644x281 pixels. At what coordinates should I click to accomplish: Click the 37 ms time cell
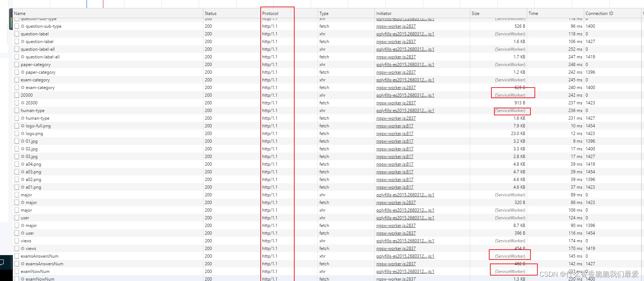tap(577, 187)
